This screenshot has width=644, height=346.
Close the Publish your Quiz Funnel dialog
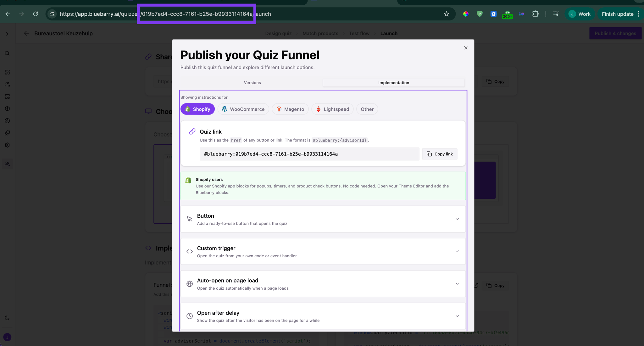pyautogui.click(x=466, y=48)
